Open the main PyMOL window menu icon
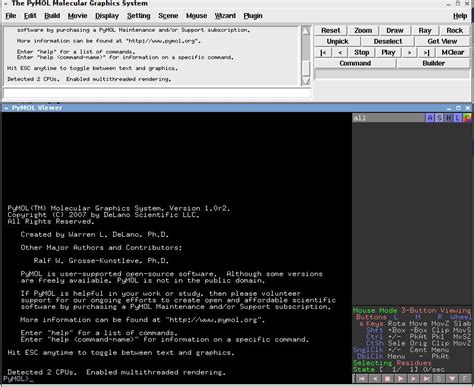 (x=6, y=3)
